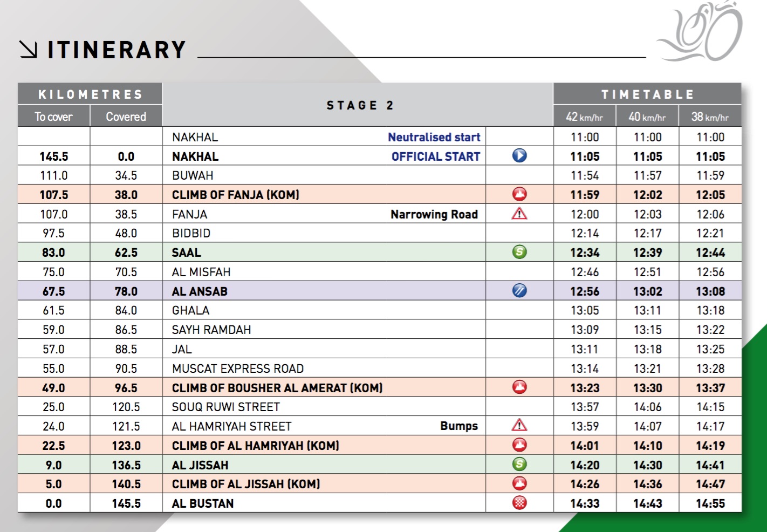Click the diagonal arrow beside ITINERARY
This screenshot has height=532, width=767.
pyautogui.click(x=28, y=50)
